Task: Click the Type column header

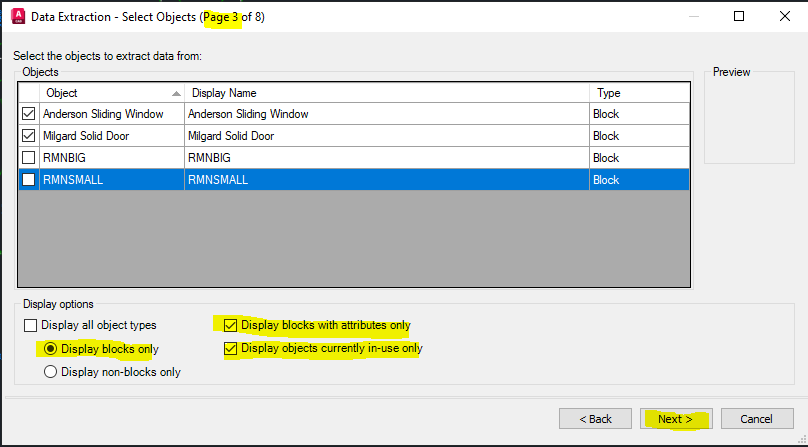Action: [x=639, y=93]
